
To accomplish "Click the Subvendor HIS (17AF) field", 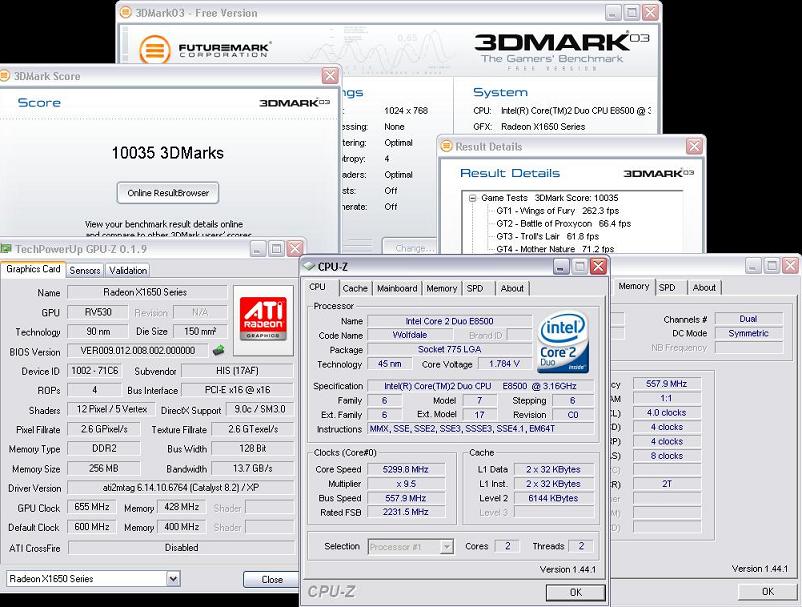I will [x=237, y=371].
